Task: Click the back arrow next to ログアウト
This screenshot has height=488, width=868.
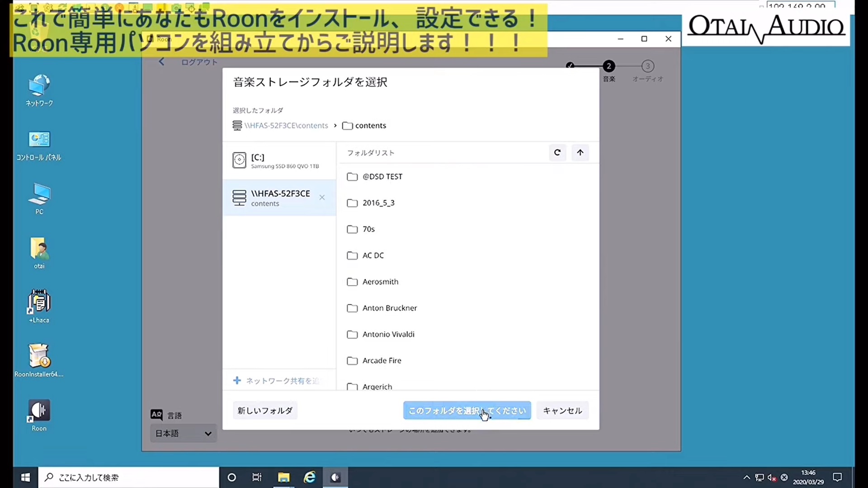Action: click(x=162, y=62)
